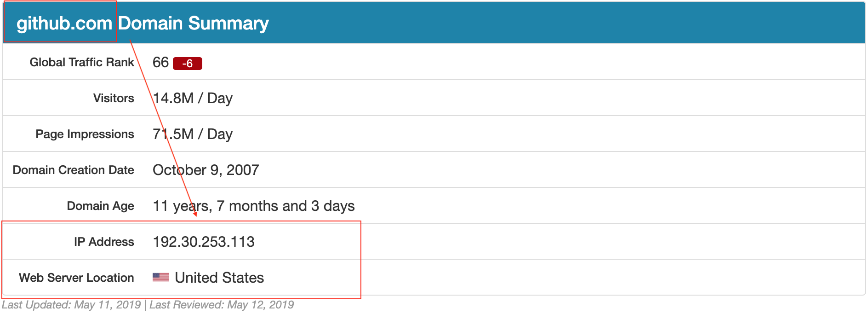Click the rank value 66
The image size is (868, 314).
tap(160, 62)
